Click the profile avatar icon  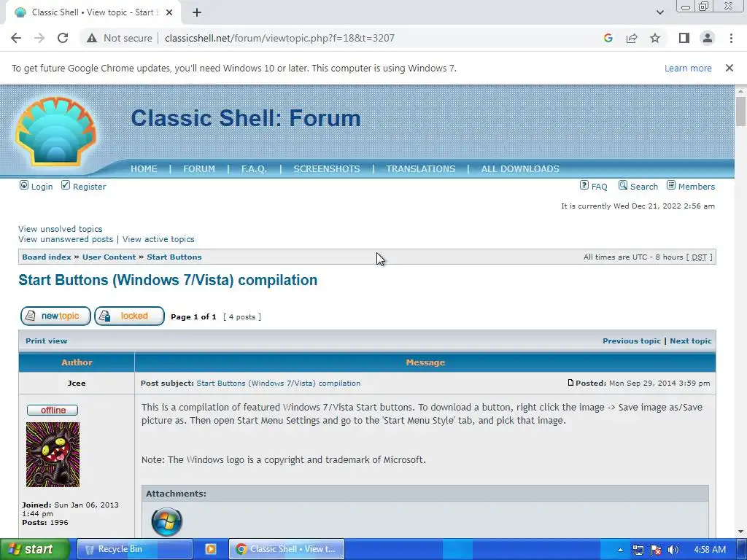pos(708,38)
